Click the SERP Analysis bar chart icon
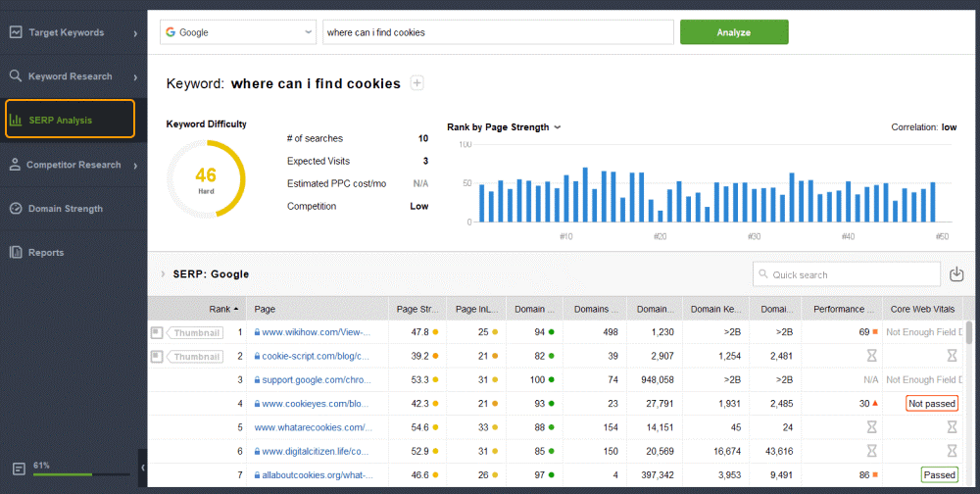Image resolution: width=980 pixels, height=494 pixels. pyautogui.click(x=16, y=120)
